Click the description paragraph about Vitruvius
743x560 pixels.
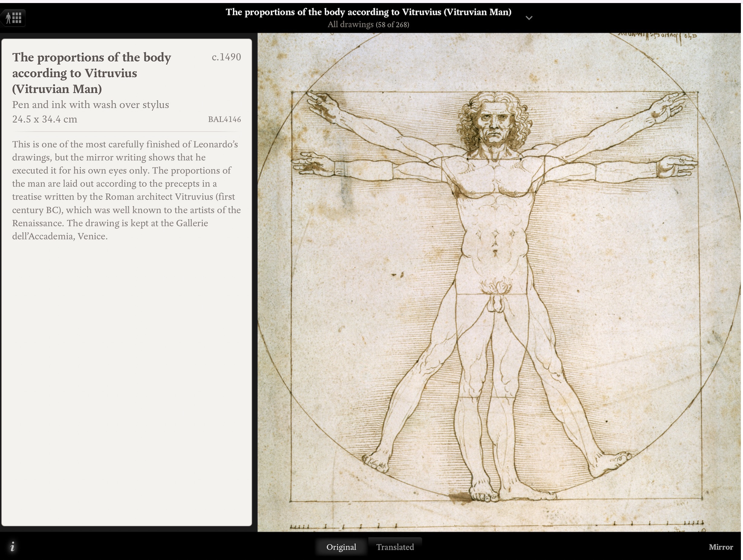[x=126, y=190]
